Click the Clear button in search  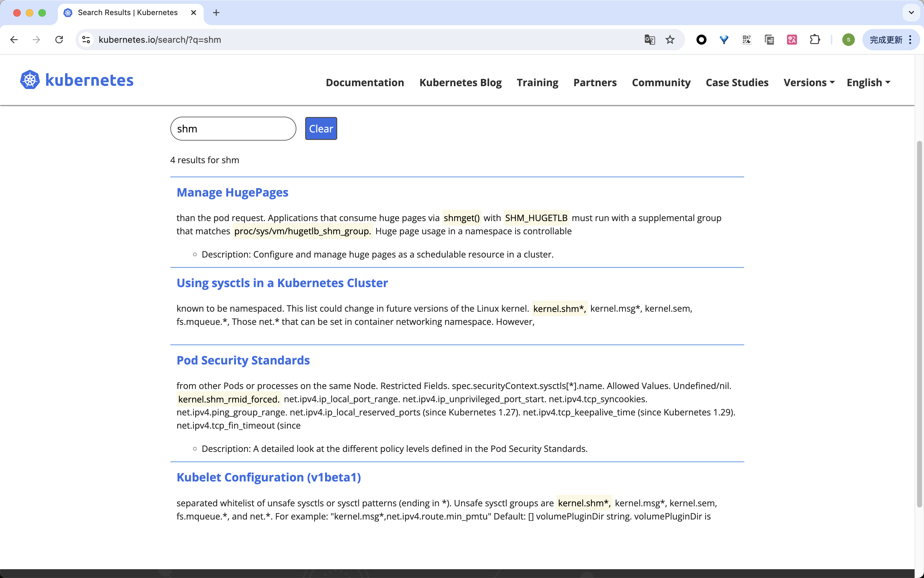tap(321, 128)
